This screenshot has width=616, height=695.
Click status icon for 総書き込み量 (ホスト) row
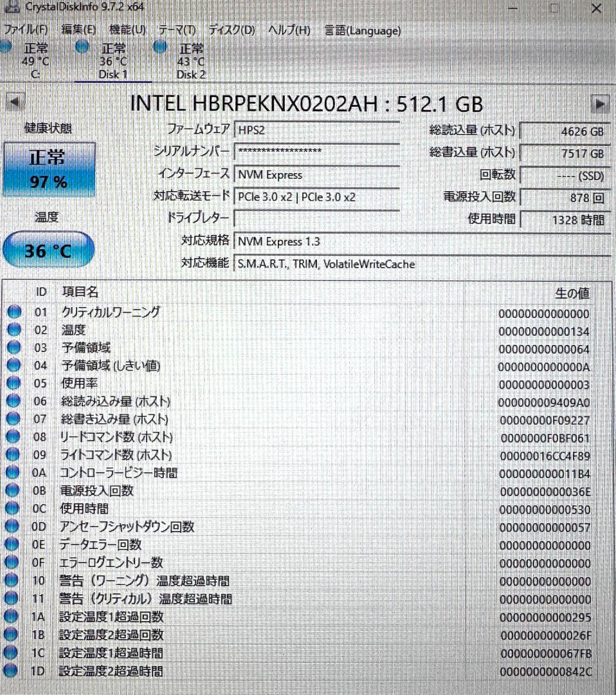pyautogui.click(x=14, y=419)
